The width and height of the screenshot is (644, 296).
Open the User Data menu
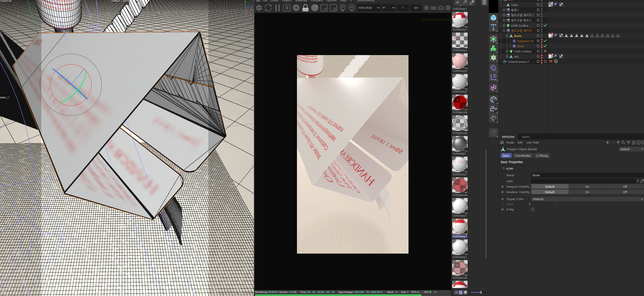click(x=532, y=142)
